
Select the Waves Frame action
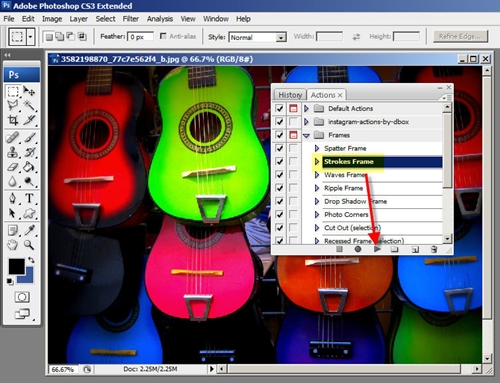click(x=344, y=175)
